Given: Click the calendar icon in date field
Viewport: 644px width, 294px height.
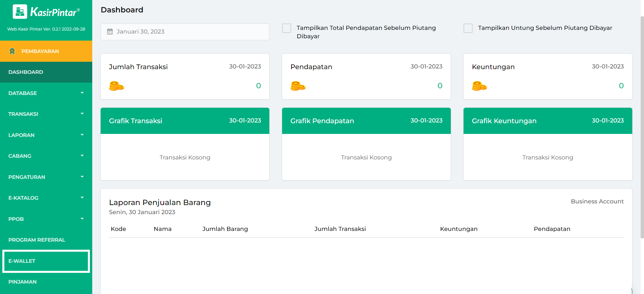Looking at the screenshot, I should coord(110,32).
